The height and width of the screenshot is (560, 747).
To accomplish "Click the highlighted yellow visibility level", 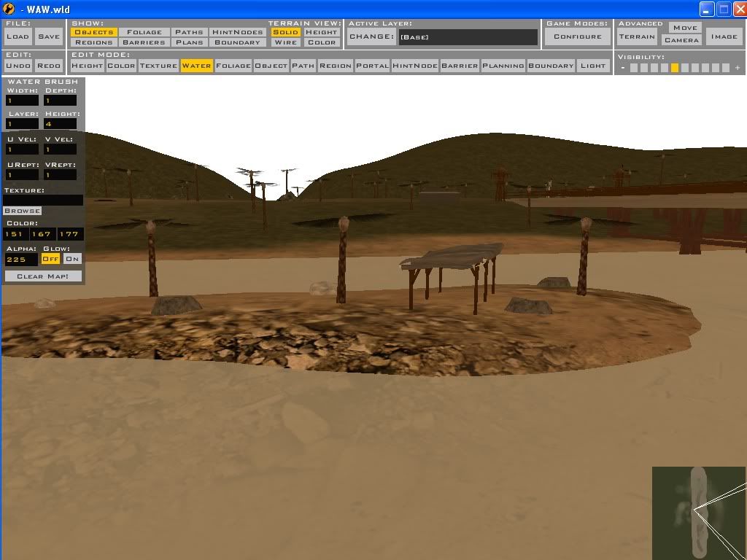I will click(x=674, y=68).
